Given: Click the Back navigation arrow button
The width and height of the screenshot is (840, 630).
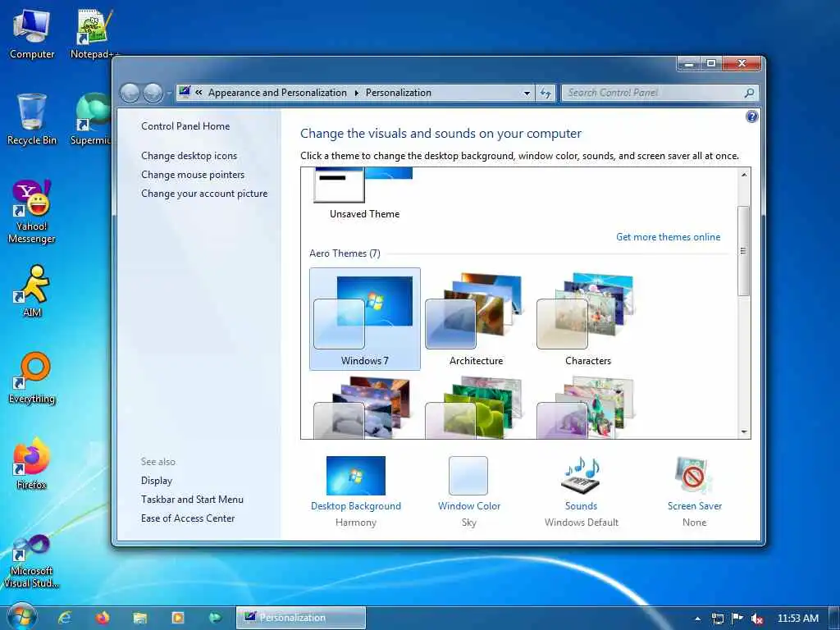Looking at the screenshot, I should pos(130,94).
